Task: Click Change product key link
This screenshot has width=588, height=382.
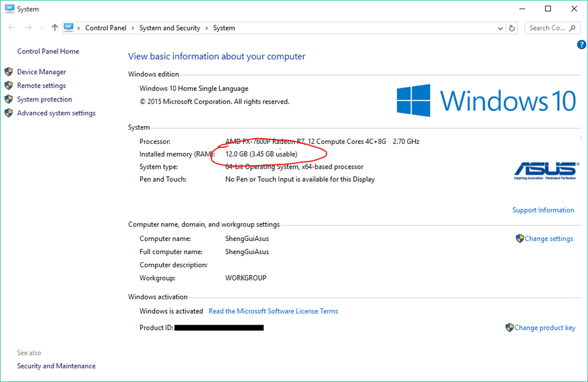Action: pyautogui.click(x=544, y=328)
